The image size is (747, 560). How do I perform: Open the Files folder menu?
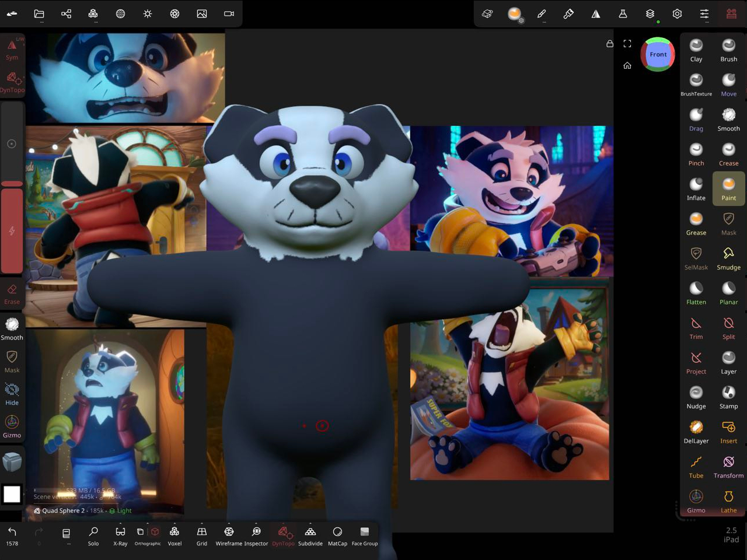pos(39,14)
